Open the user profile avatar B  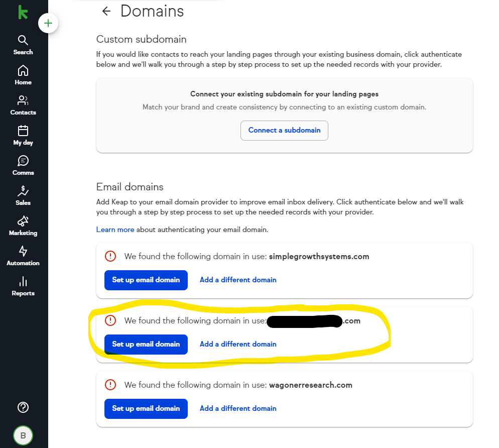(x=23, y=435)
